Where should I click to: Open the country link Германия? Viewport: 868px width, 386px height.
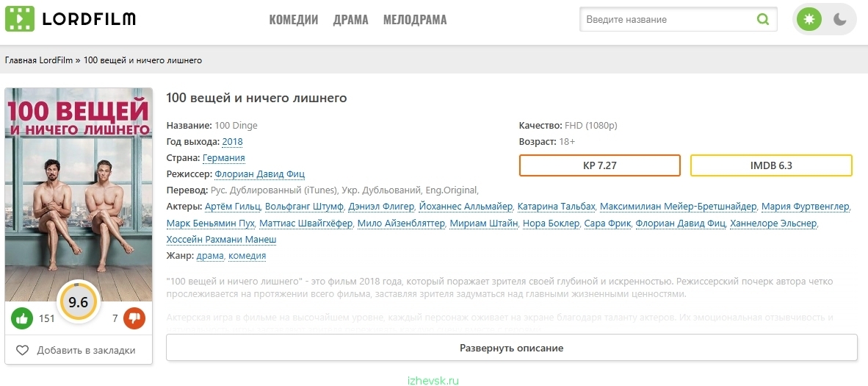224,157
